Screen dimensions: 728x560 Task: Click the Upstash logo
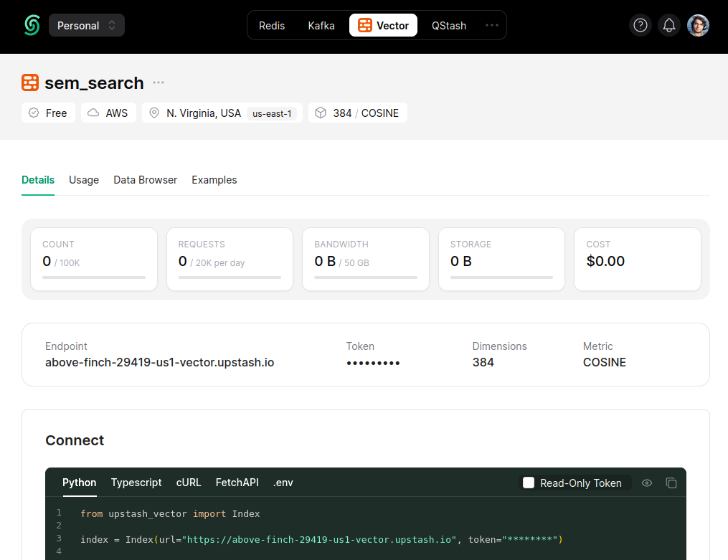click(x=31, y=25)
